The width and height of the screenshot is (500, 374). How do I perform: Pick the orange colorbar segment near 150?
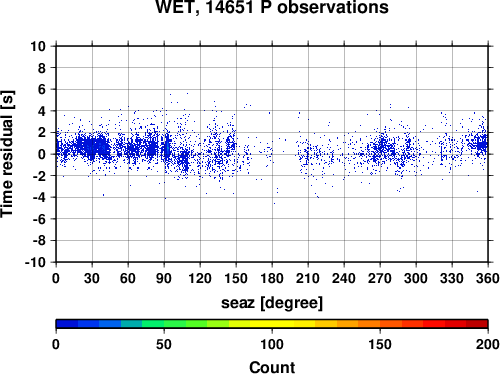point(380,324)
